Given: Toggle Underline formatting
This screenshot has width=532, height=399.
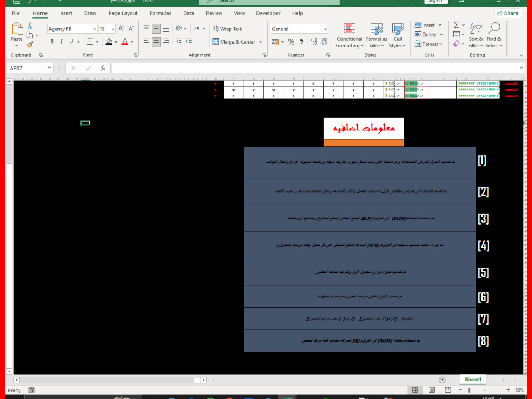Looking at the screenshot, I should coord(71,41).
